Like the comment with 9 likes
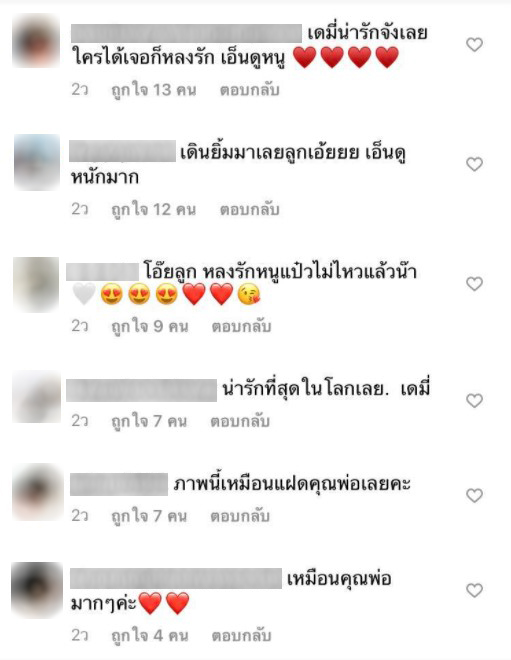511x660 pixels. tap(474, 284)
